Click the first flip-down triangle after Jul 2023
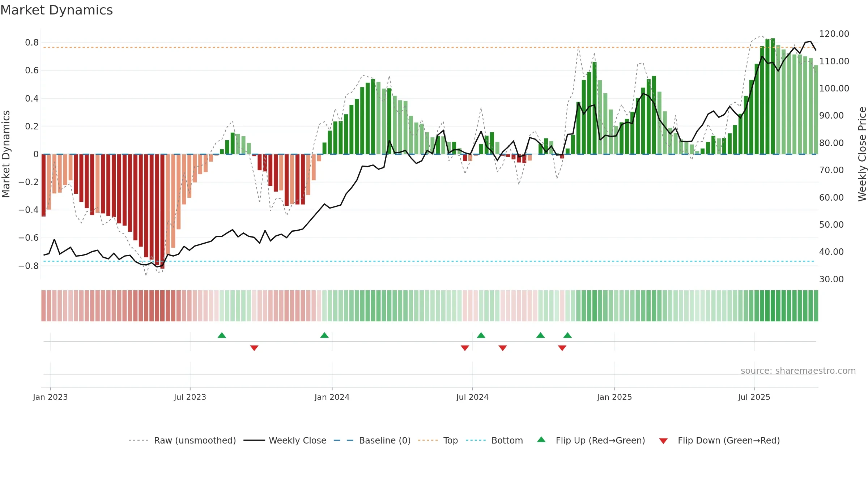The image size is (868, 488). pos(254,348)
